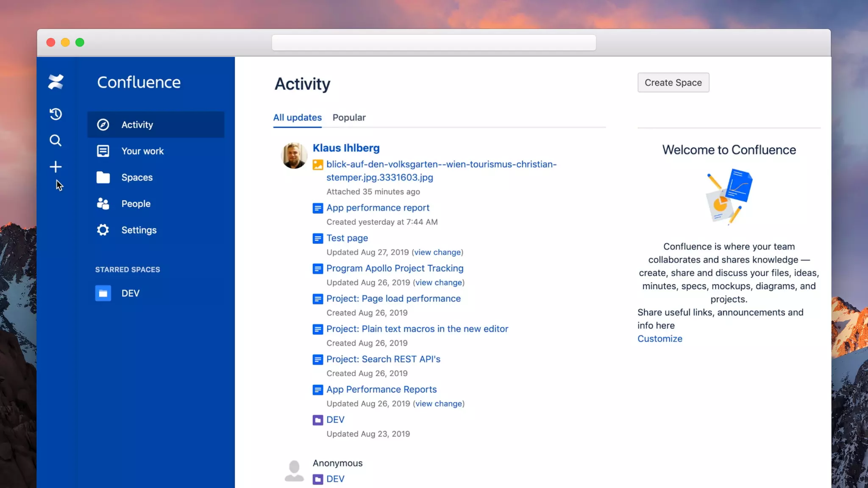Click the Confluence logo icon
The image size is (868, 488).
coord(56,82)
